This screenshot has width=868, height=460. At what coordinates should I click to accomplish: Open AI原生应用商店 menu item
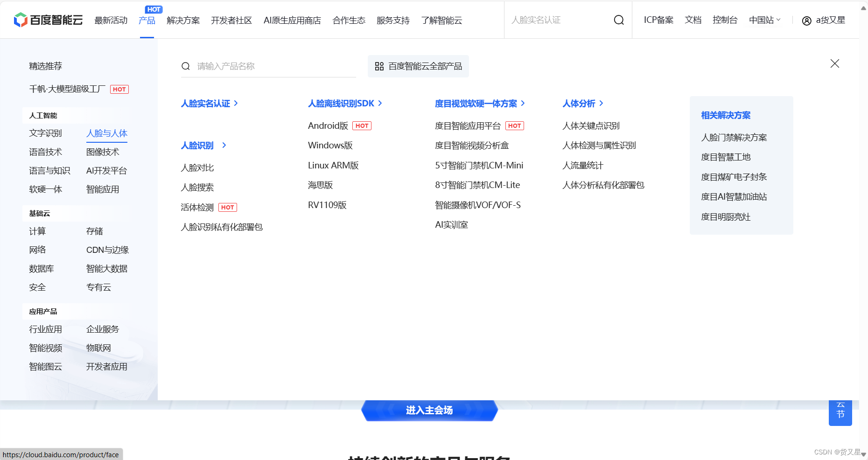(292, 21)
